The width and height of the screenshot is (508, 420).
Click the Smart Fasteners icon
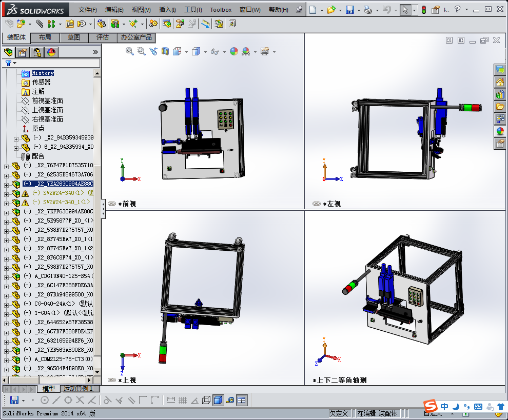click(x=70, y=24)
